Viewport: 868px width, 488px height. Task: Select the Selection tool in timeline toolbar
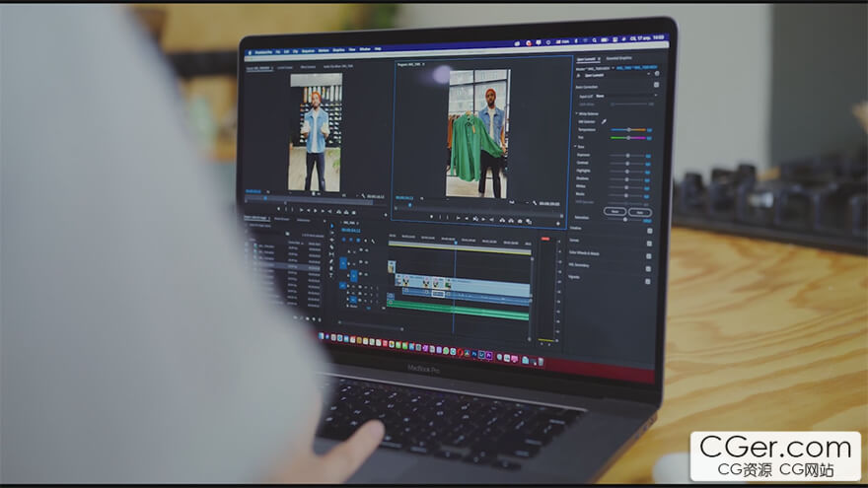(x=332, y=226)
